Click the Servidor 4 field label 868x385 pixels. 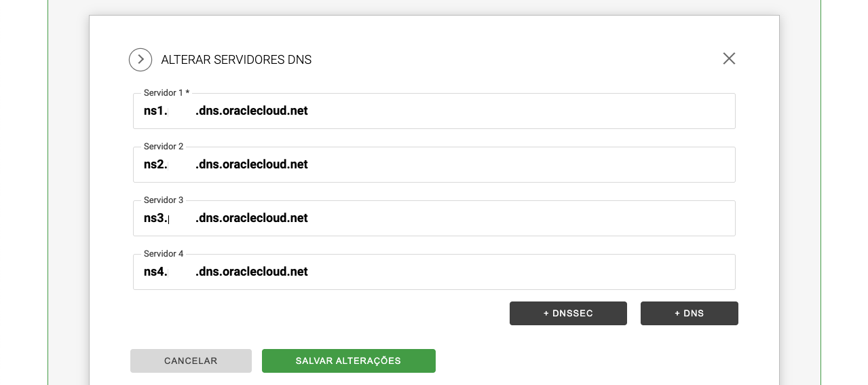coord(164,254)
